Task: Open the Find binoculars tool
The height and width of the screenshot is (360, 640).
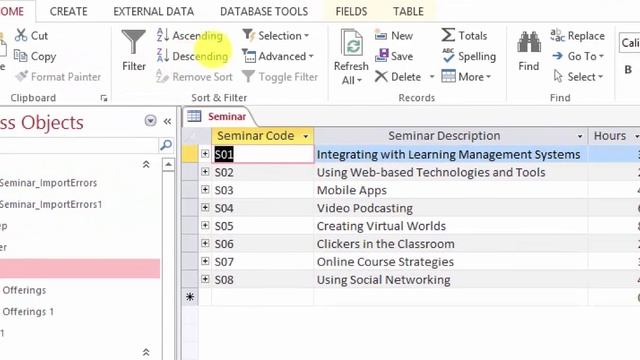Action: 529,50
